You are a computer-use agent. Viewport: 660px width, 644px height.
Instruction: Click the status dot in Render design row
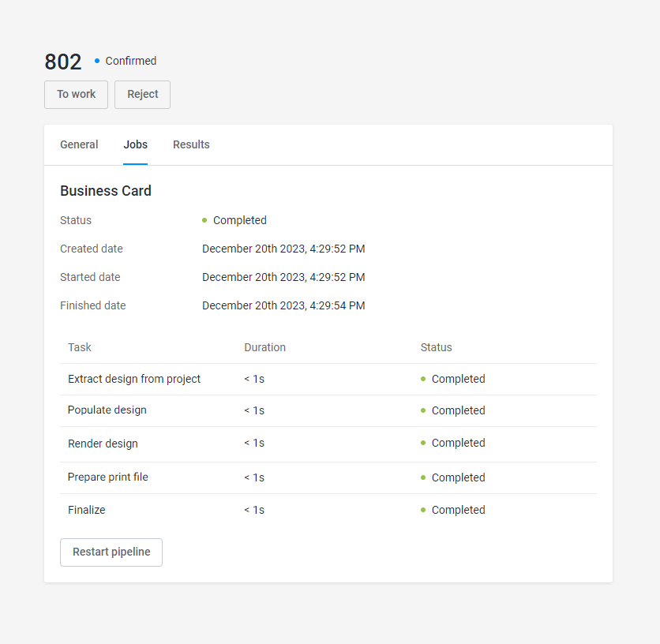pyautogui.click(x=423, y=443)
